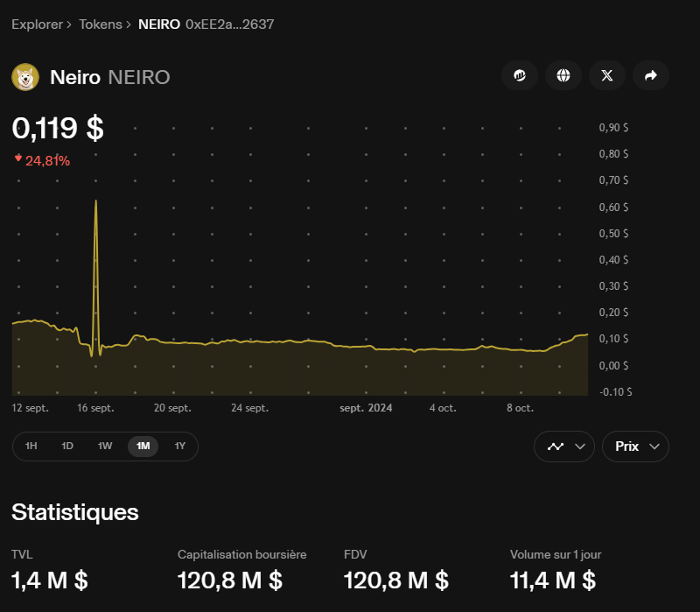This screenshot has width=700, height=612.
Task: Click the line chart type icon
Action: pyautogui.click(x=556, y=447)
